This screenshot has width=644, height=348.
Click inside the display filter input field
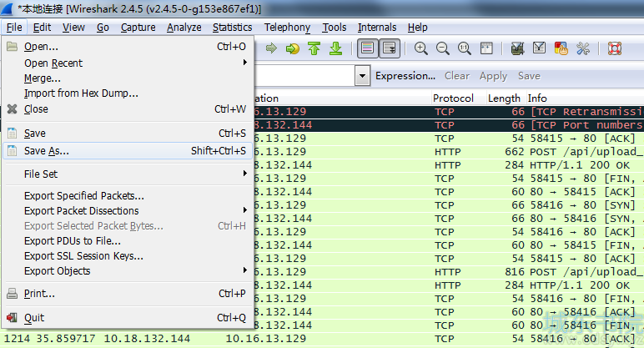click(x=304, y=76)
